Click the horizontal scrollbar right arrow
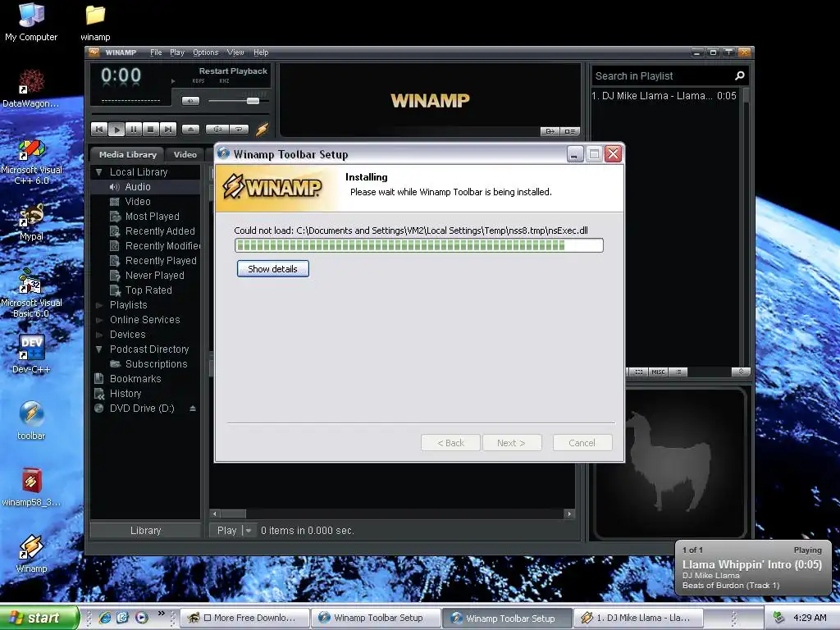Screen dimensions: 840x630 point(569,514)
